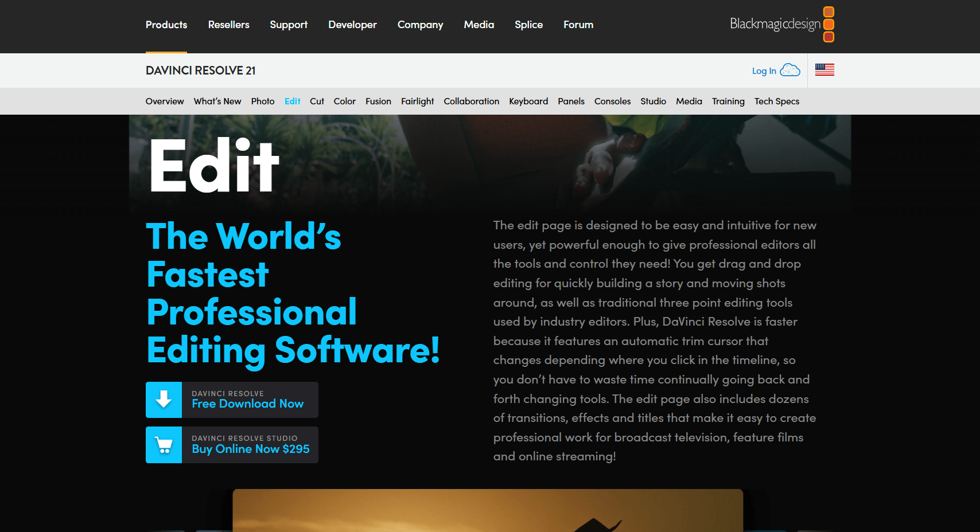Open the Forum link in header
980x532 pixels.
point(578,25)
